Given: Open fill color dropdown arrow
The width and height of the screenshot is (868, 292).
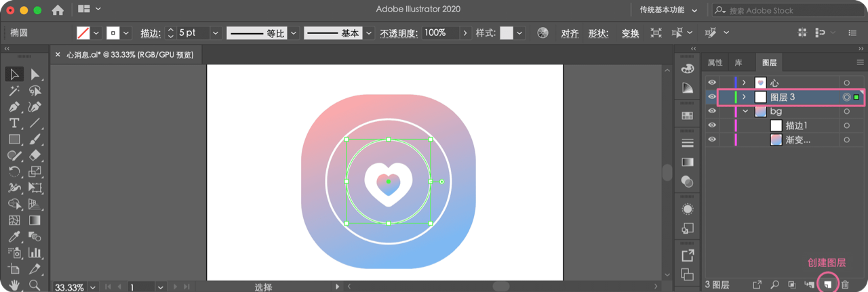Looking at the screenshot, I should click(x=96, y=33).
